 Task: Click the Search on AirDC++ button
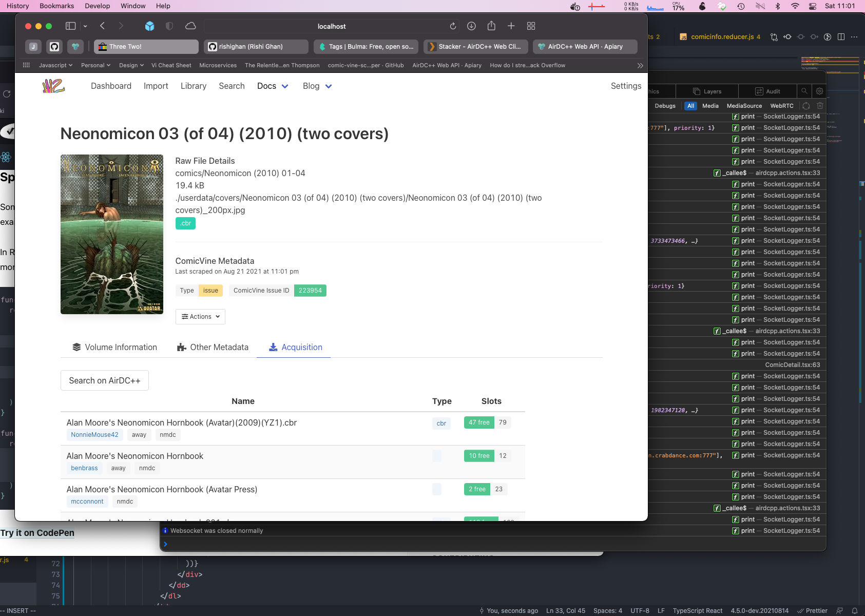click(105, 380)
